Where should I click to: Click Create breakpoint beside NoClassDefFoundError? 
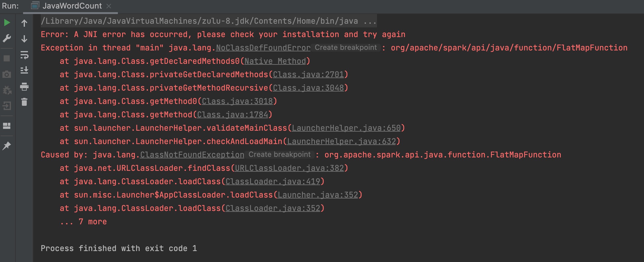(346, 47)
